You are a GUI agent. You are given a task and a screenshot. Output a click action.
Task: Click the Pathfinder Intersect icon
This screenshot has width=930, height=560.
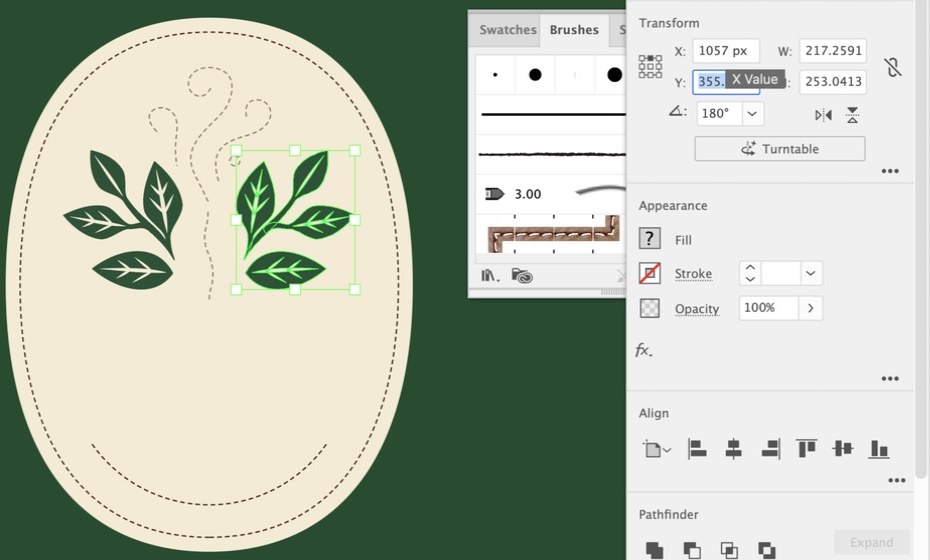point(729,550)
